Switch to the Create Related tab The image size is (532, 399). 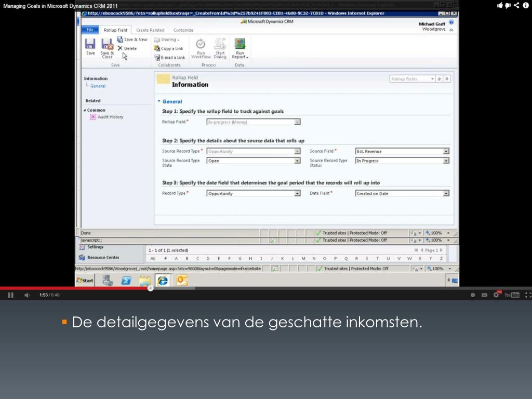point(150,30)
